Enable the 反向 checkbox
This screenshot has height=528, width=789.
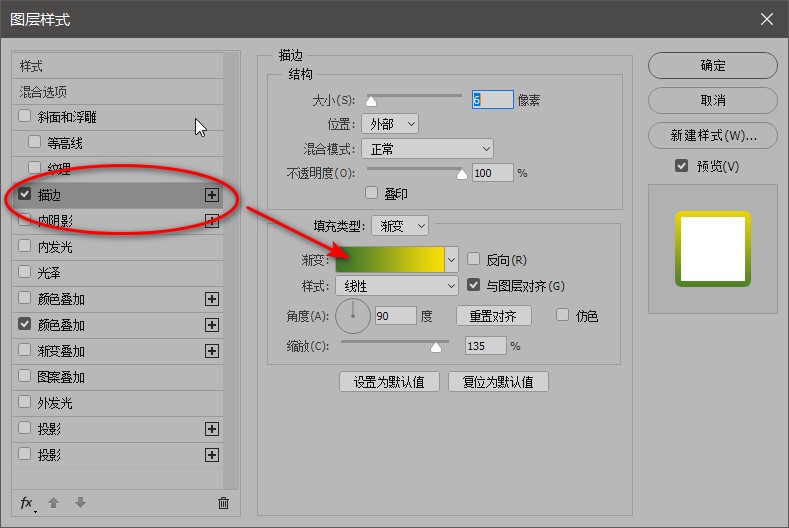click(474, 259)
